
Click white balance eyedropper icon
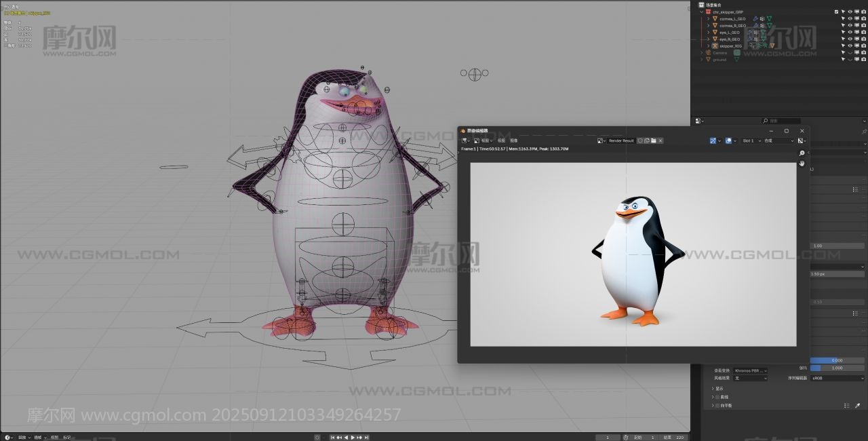click(x=857, y=406)
